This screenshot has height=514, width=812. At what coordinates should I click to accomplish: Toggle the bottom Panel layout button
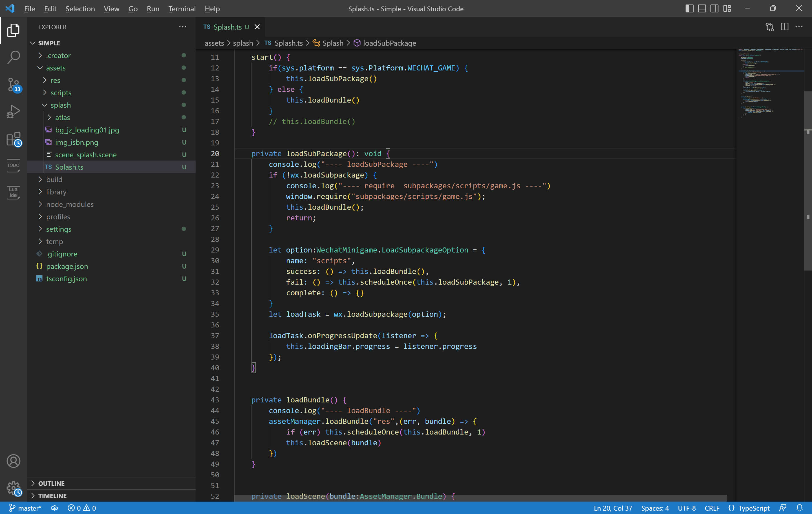pyautogui.click(x=702, y=9)
